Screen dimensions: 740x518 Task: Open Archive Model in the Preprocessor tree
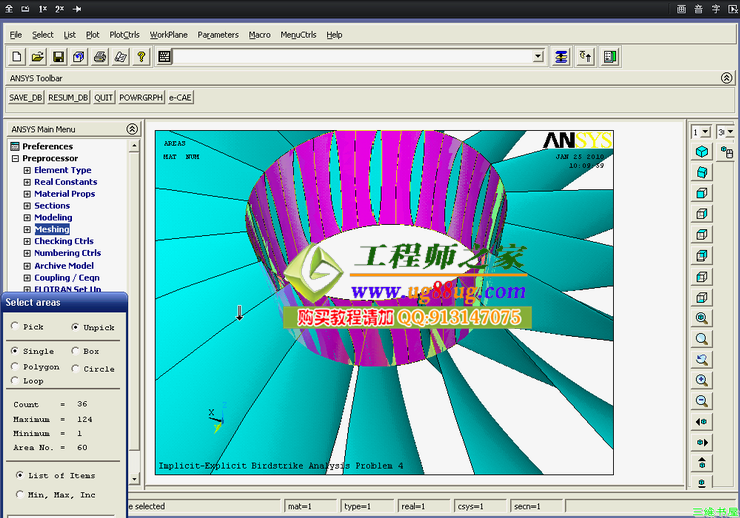coord(64,266)
